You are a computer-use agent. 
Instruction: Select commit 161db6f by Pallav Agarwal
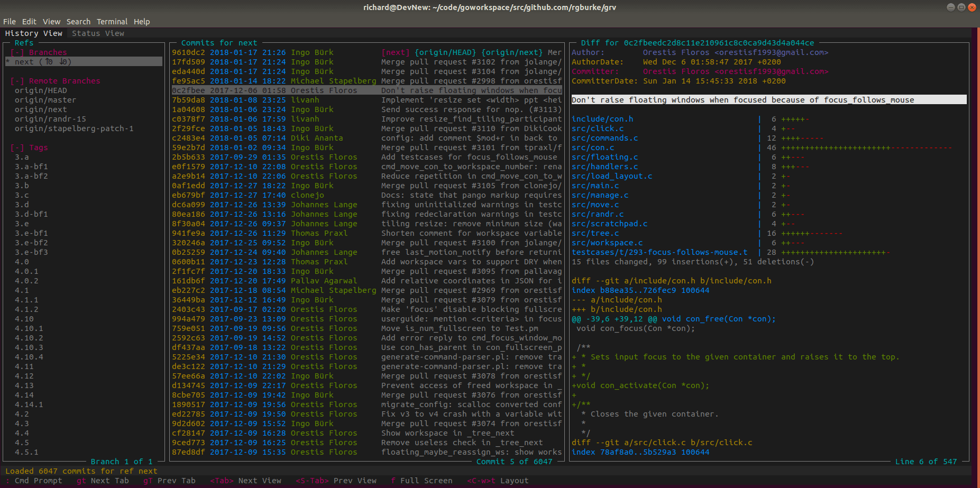[x=367, y=281]
